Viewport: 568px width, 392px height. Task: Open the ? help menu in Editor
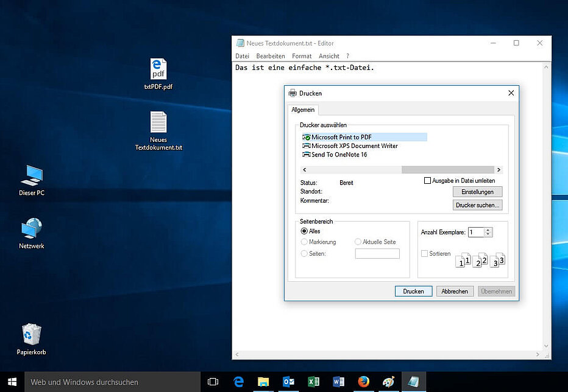click(x=348, y=56)
